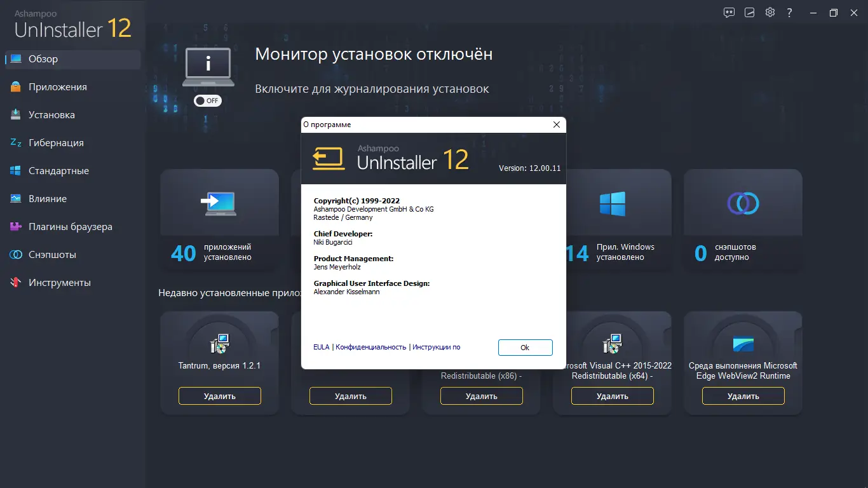The image size is (868, 488).
Task: Open settings via the gear icon
Action: [770, 12]
